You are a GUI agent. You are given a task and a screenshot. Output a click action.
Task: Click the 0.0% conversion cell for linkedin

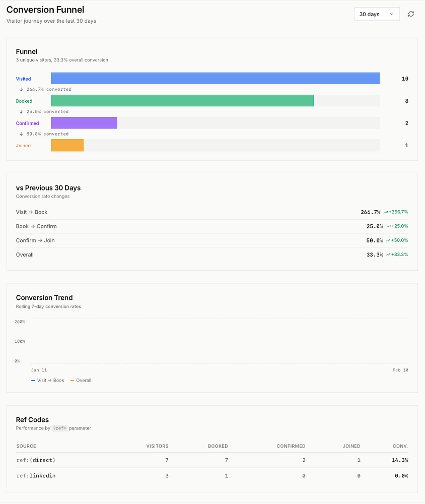401,476
